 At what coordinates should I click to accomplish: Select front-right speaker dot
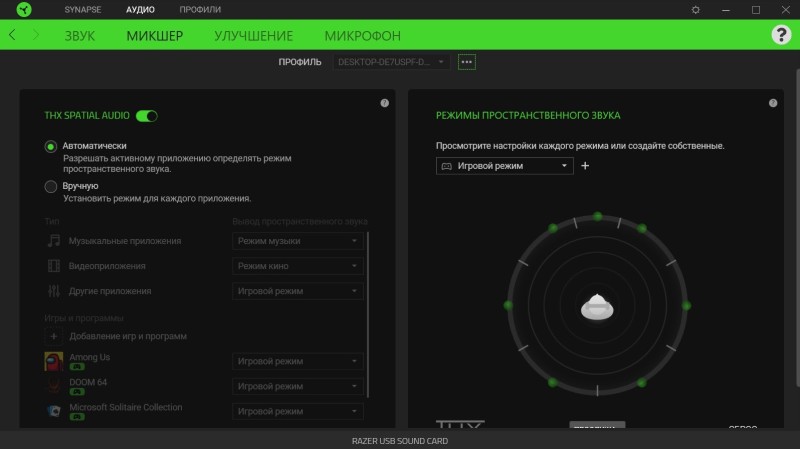click(642, 228)
